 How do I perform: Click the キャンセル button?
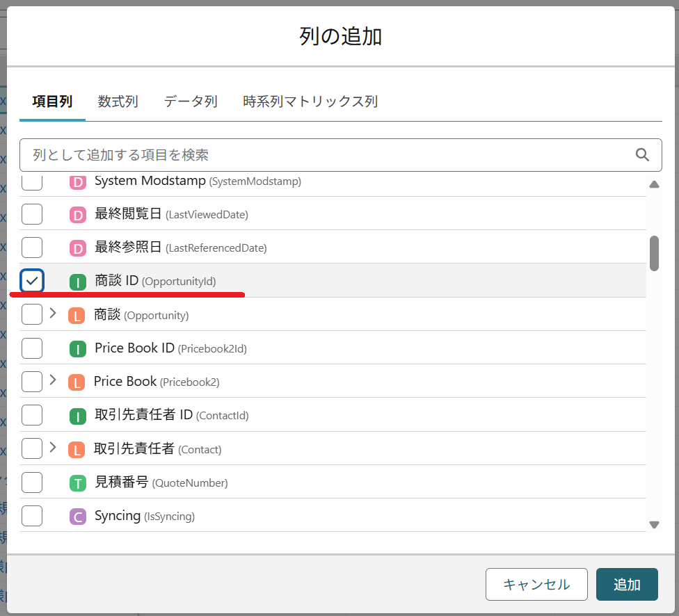point(536,584)
